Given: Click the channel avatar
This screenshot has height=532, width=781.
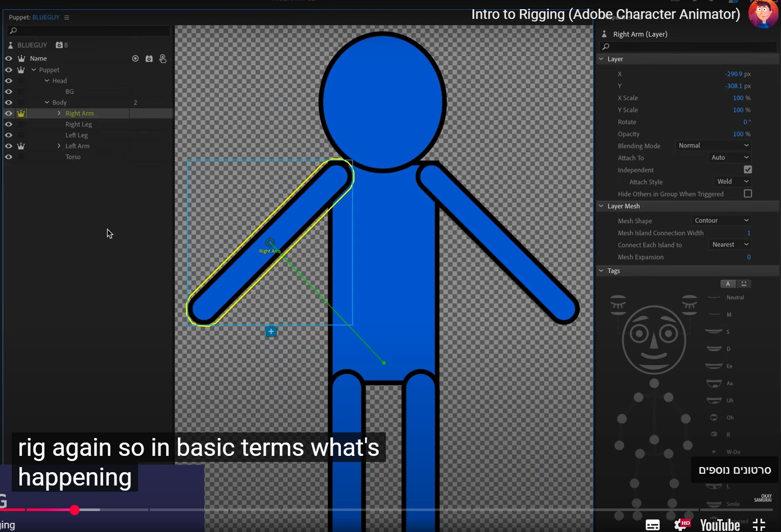Looking at the screenshot, I should (763, 14).
